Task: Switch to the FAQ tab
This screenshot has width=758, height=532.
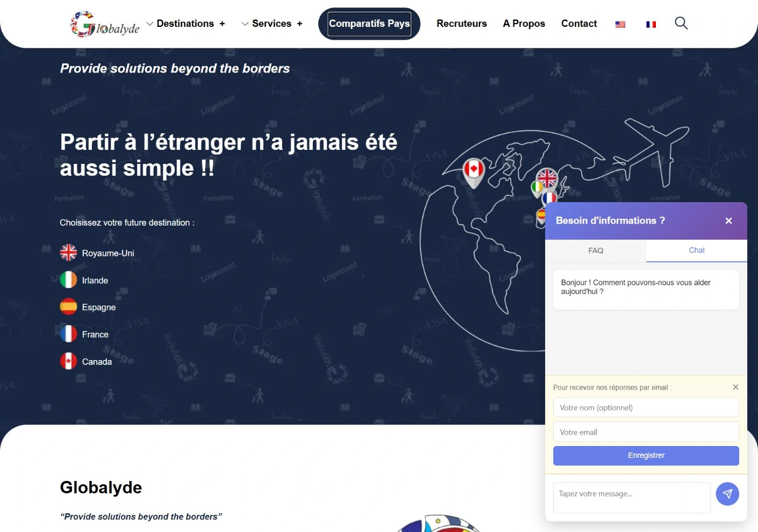Action: click(596, 250)
